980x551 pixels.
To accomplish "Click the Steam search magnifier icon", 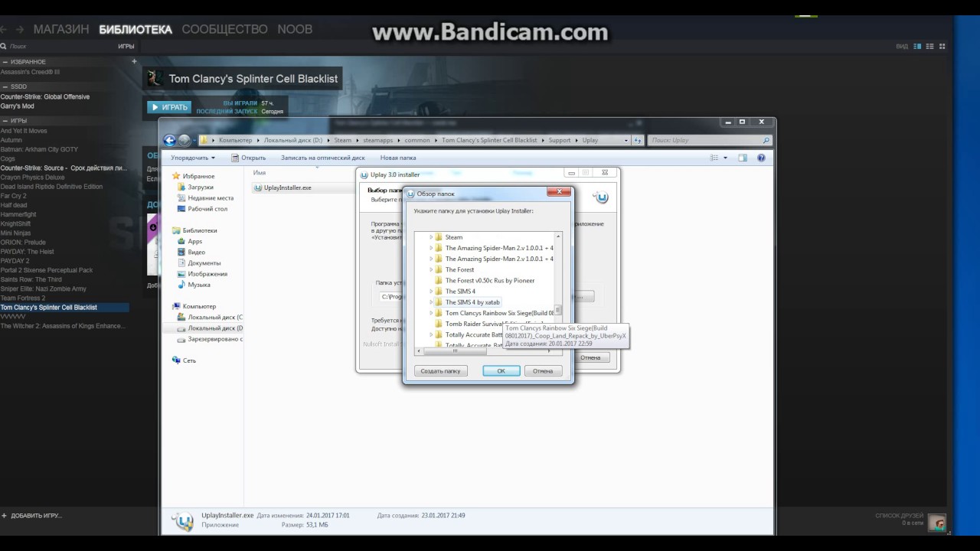I will 5,47.
